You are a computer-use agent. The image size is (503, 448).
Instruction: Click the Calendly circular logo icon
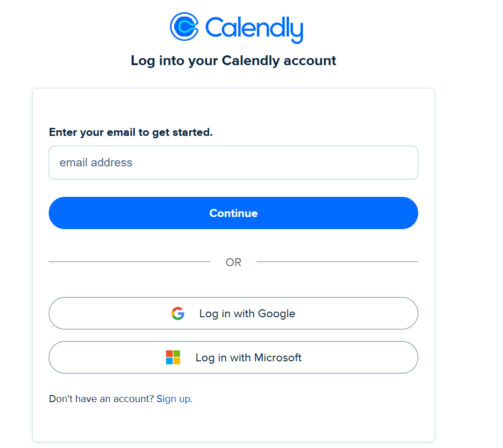point(185,26)
